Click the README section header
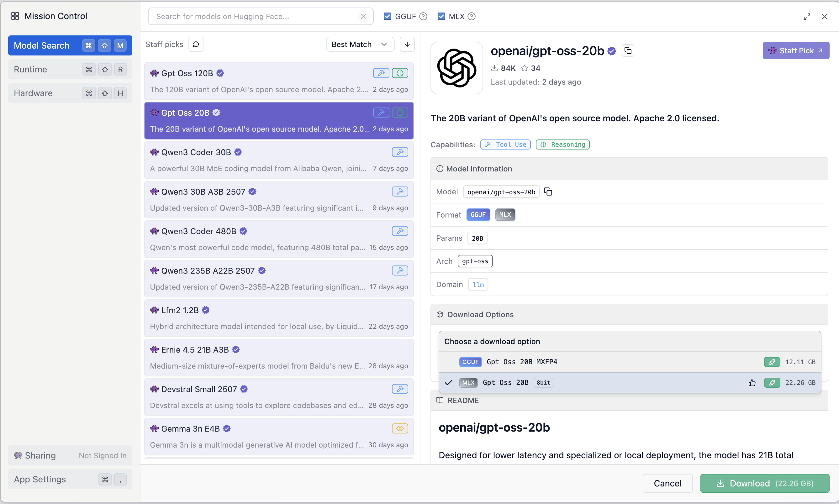 [629, 401]
